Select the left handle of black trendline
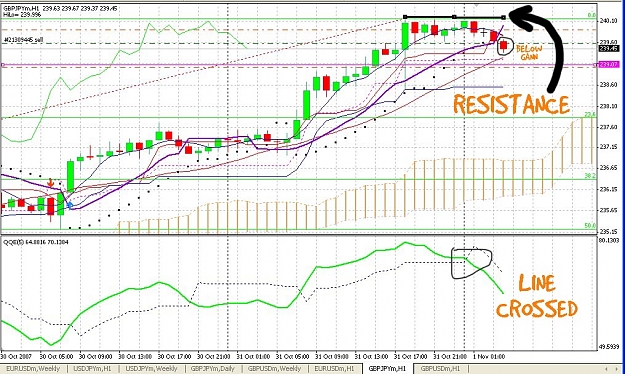 click(405, 17)
